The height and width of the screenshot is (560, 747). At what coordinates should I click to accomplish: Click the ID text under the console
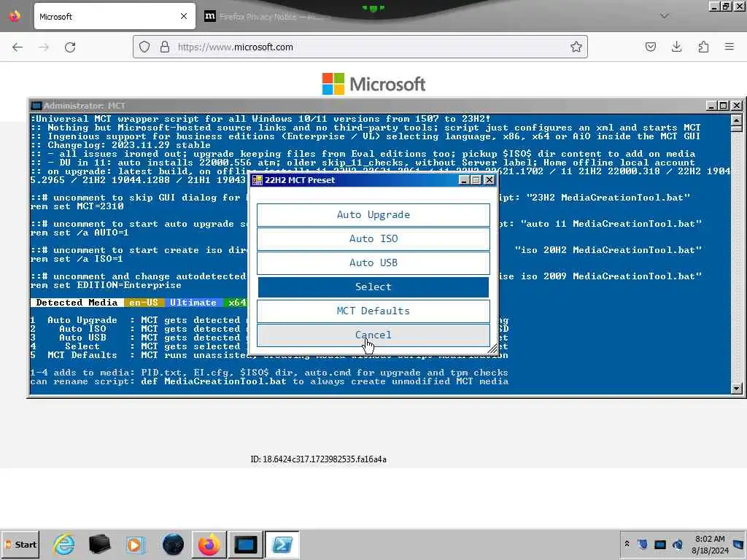point(318,459)
